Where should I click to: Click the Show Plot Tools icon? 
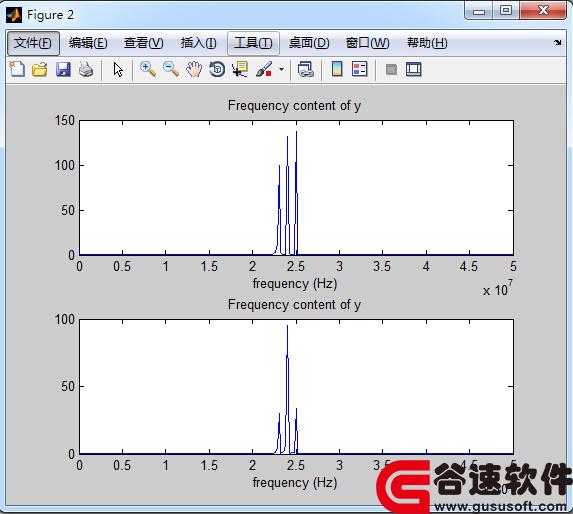[x=414, y=69]
